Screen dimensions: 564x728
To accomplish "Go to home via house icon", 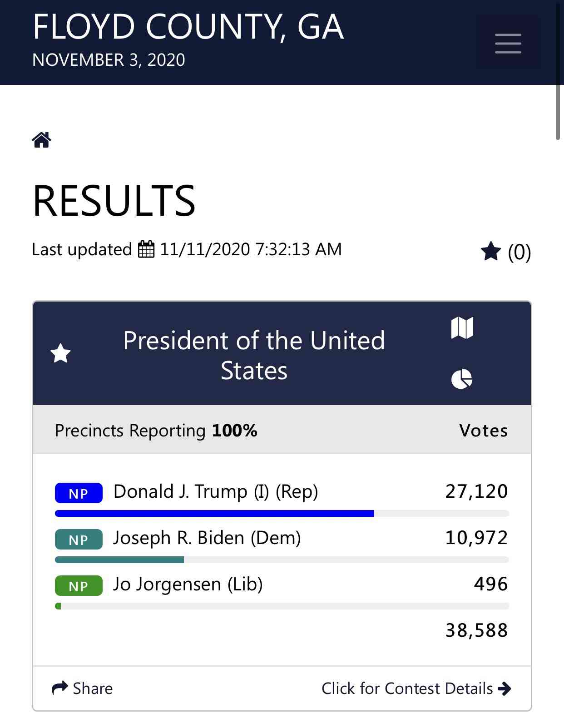I will point(42,139).
